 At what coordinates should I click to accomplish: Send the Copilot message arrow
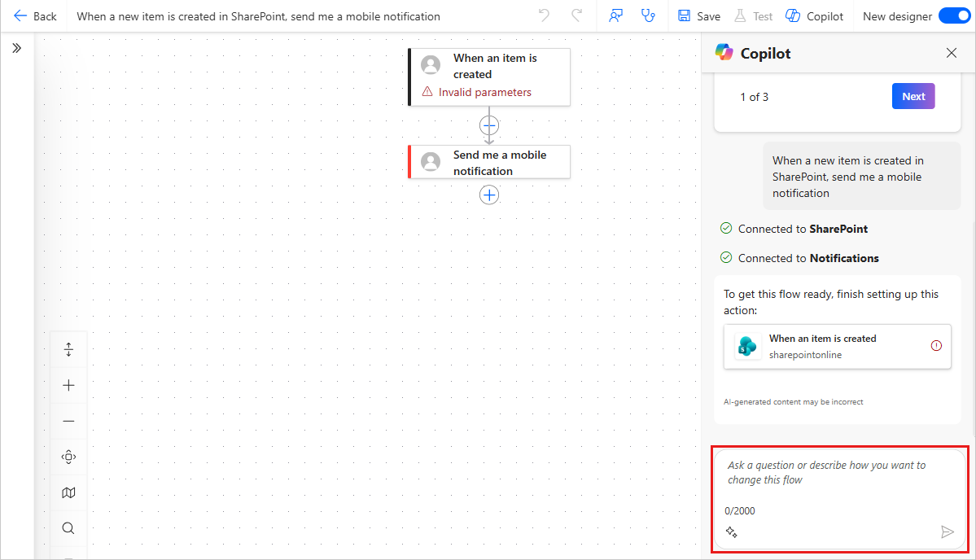pyautogui.click(x=947, y=532)
